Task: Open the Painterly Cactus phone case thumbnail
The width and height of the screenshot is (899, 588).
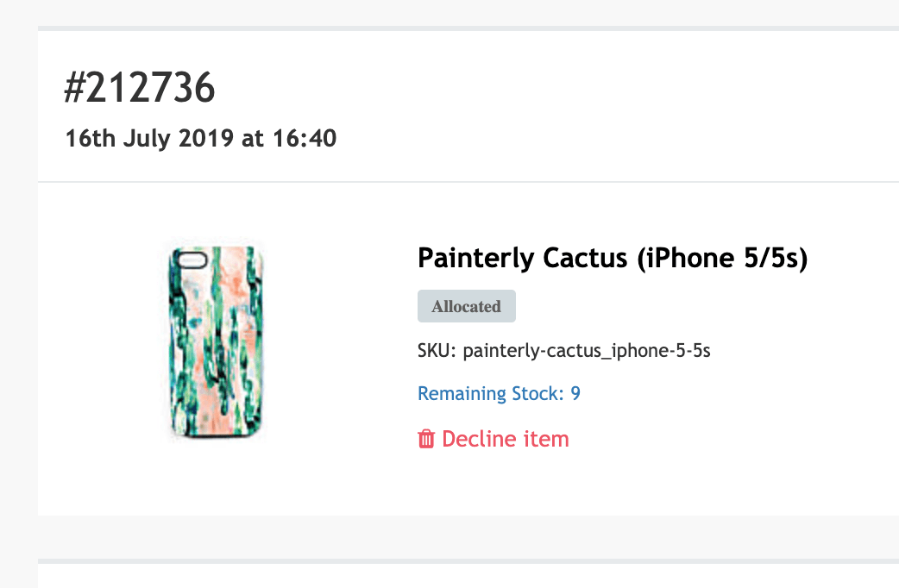Action: pos(216,343)
